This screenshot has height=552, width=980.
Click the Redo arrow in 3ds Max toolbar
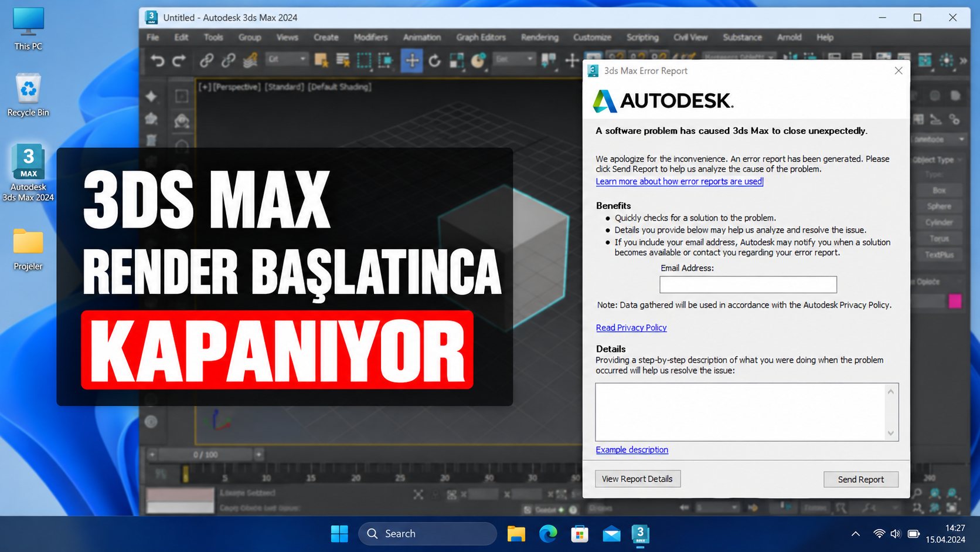179,60
